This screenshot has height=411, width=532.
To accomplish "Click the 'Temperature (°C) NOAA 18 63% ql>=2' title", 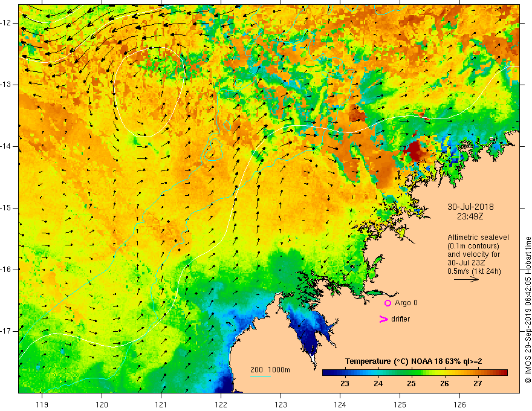I will click(414, 361).
